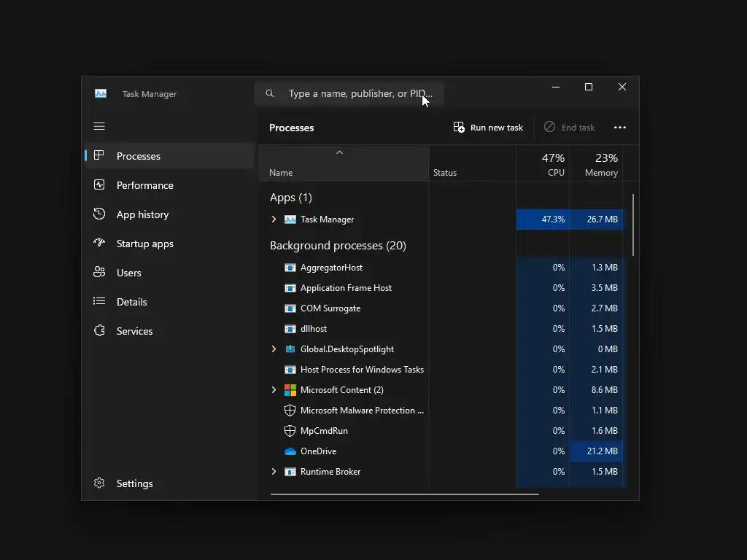Click the Settings gear icon
The image size is (747, 560).
[99, 483]
